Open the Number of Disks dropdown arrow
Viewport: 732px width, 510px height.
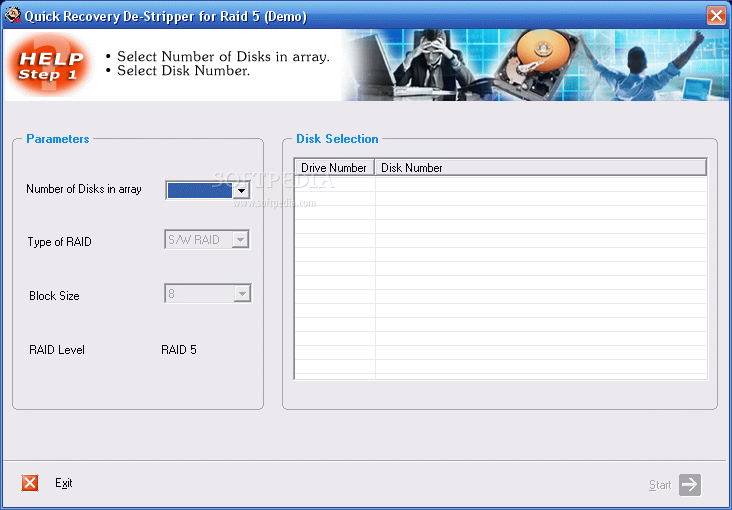241,191
